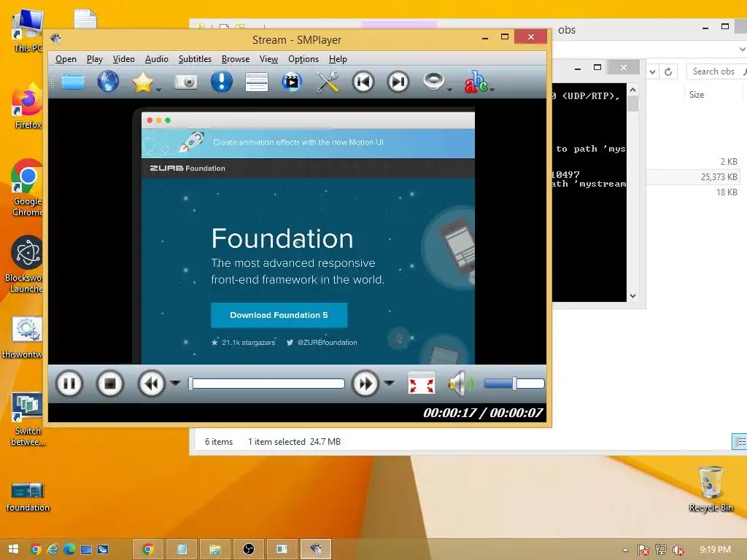The image size is (747, 560).
Task: Click the Open file folder icon in SMPlayer toolbar
Action: [x=73, y=82]
